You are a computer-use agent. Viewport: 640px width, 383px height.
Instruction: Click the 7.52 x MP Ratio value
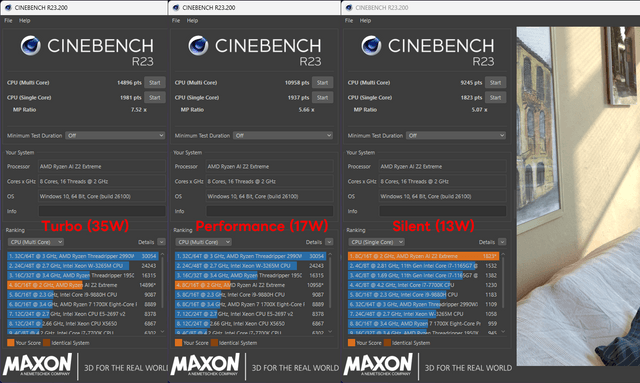(x=139, y=110)
